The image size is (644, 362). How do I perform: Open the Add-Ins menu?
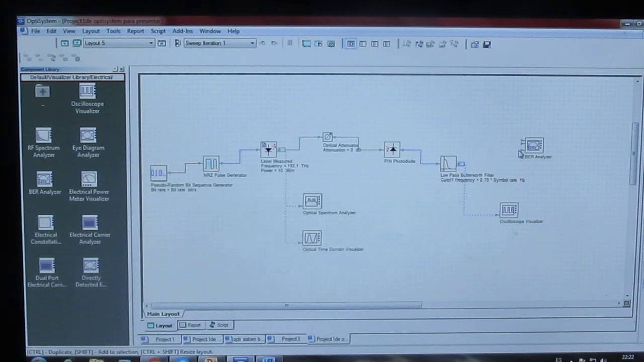pos(182,31)
